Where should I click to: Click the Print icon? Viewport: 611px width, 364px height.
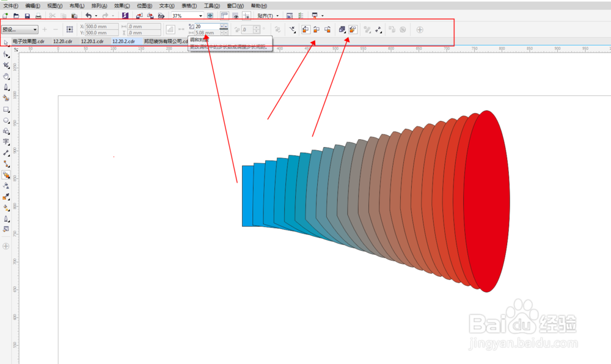click(38, 15)
